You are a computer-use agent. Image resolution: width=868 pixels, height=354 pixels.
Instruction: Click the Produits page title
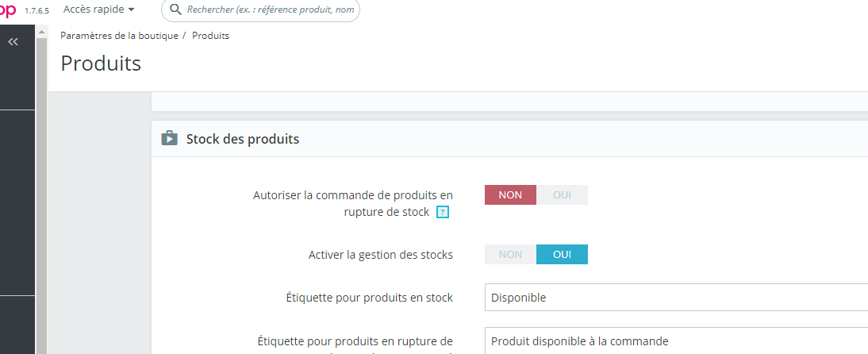[x=101, y=63]
